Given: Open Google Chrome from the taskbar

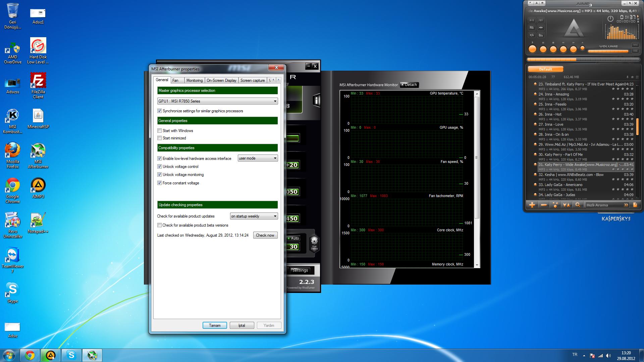Looking at the screenshot, I should coord(30,355).
